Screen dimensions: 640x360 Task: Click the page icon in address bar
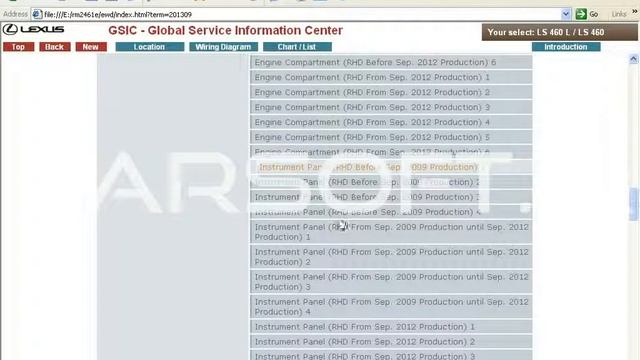coord(37,14)
